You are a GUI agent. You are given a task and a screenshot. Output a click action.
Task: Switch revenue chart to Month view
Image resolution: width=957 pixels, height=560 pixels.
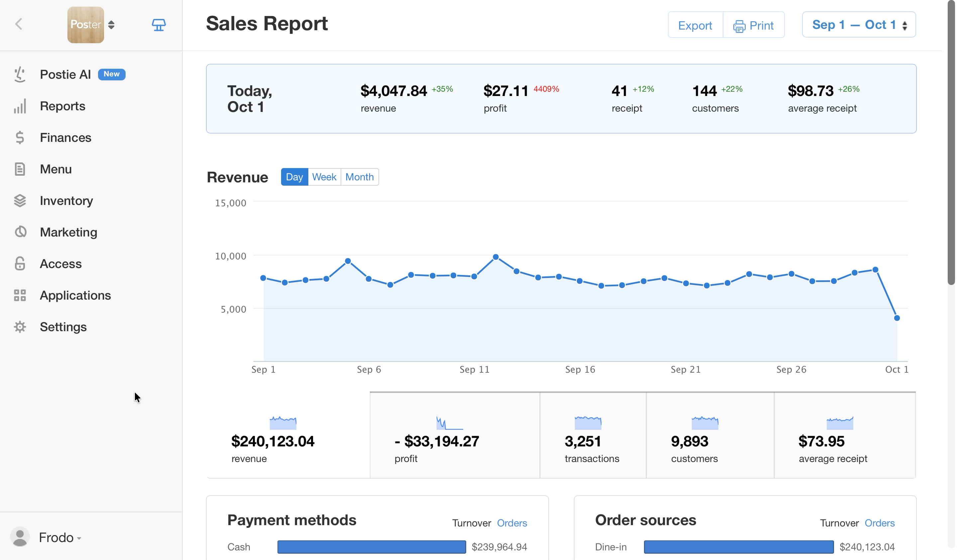pos(359,177)
